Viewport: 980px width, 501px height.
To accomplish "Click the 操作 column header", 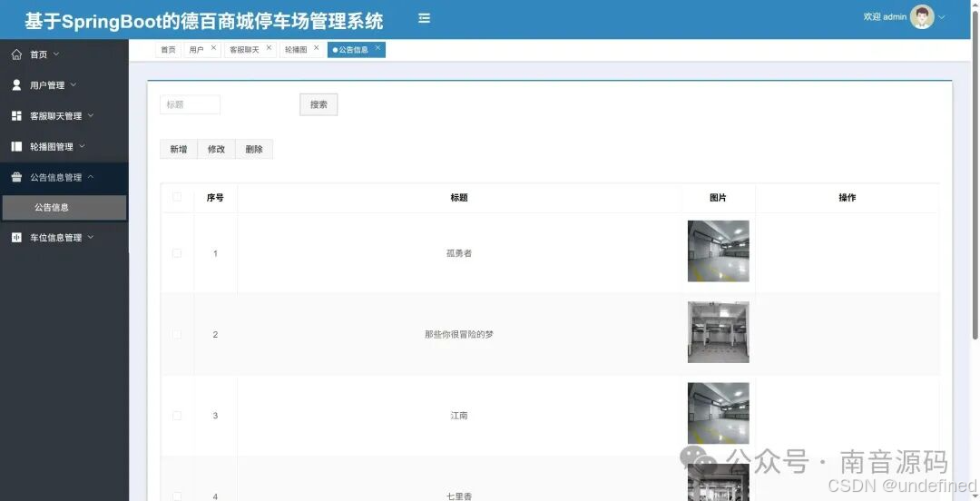I will [848, 198].
